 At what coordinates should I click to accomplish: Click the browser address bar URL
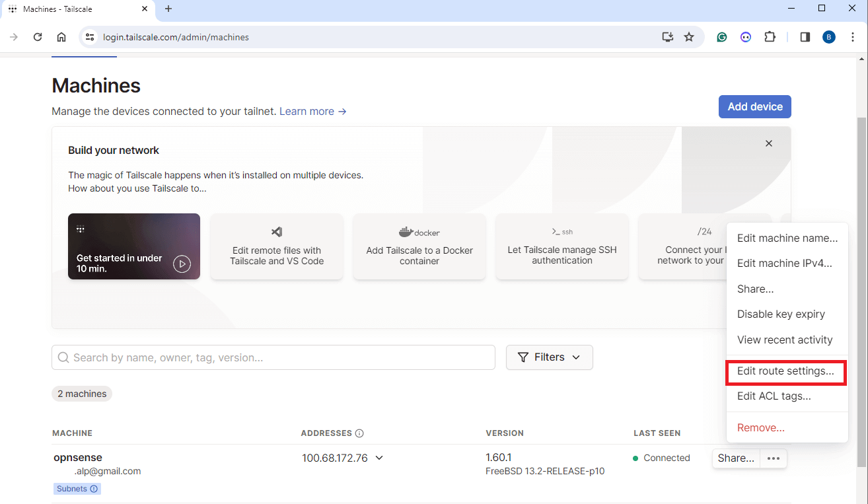(x=176, y=38)
